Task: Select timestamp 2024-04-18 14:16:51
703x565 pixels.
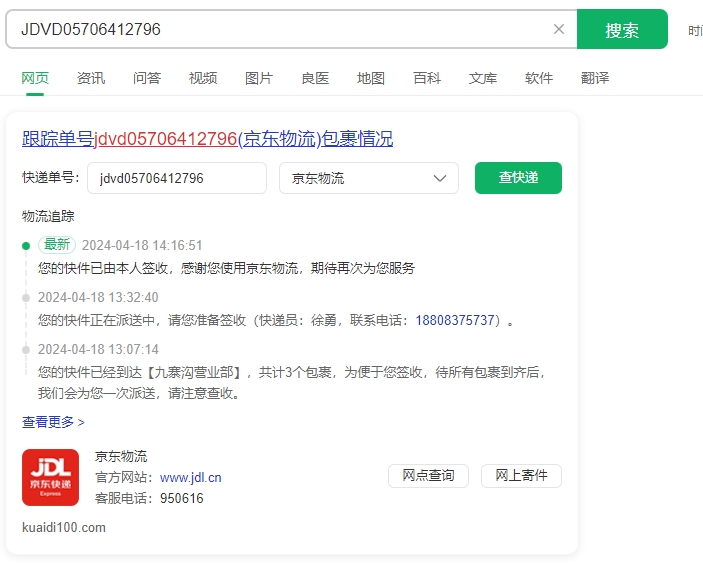Action: tap(142, 245)
